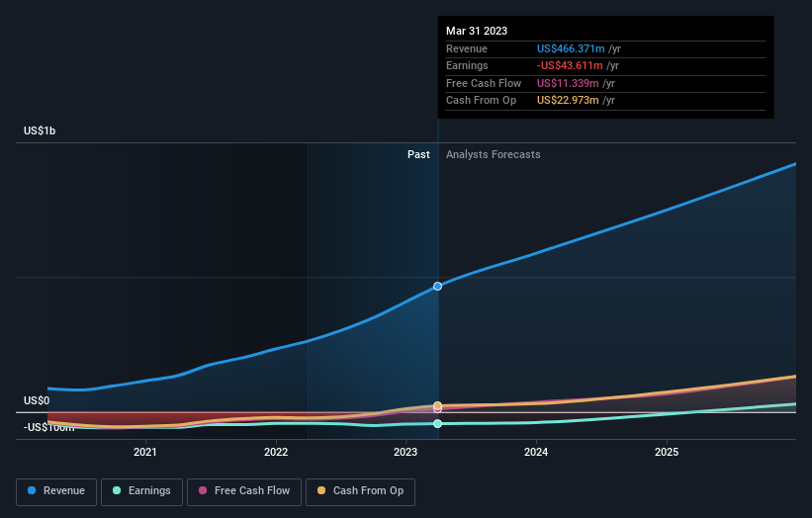Click the Analysts Forecasts label
Screen dimensions: 812x518
[x=493, y=154]
